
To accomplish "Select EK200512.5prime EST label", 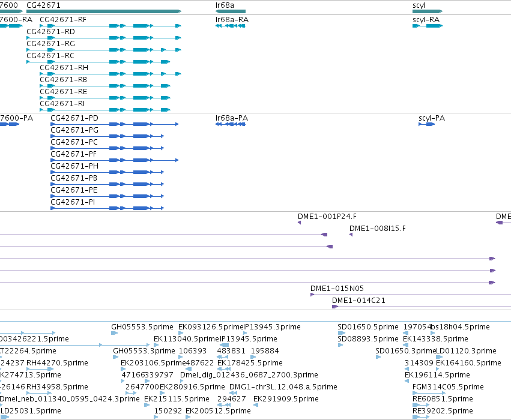I will pyautogui.click(x=219, y=411).
